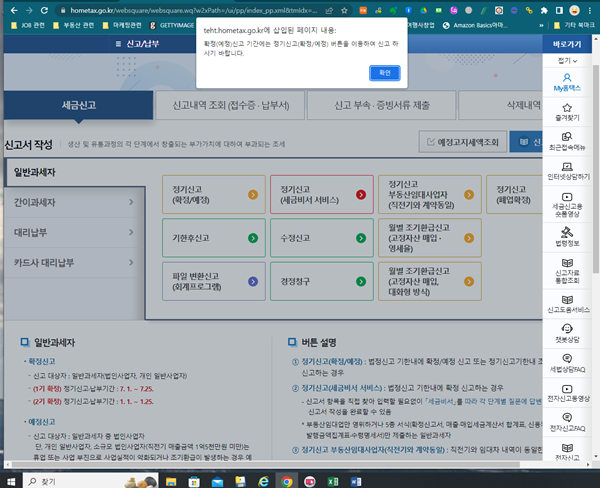Click the 예정고지세액조회 button
Image resolution: width=601 pixels, height=489 pixels.
[463, 142]
